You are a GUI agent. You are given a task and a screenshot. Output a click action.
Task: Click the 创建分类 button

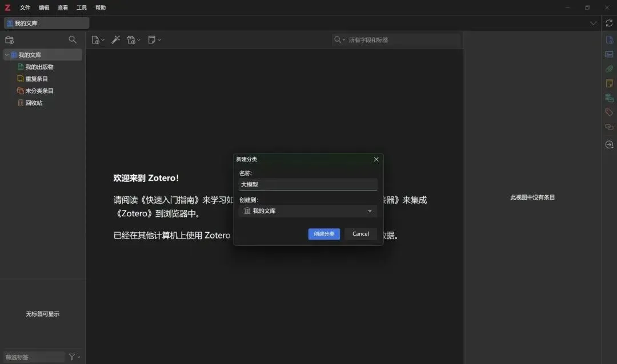tap(324, 234)
